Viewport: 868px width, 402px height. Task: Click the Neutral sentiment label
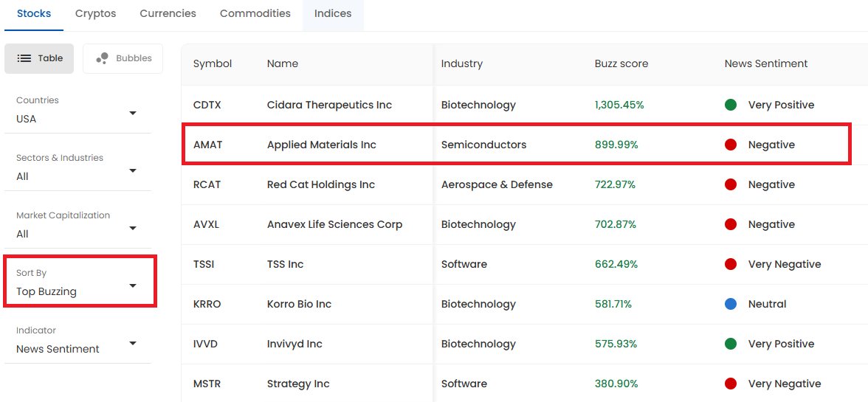(x=768, y=304)
